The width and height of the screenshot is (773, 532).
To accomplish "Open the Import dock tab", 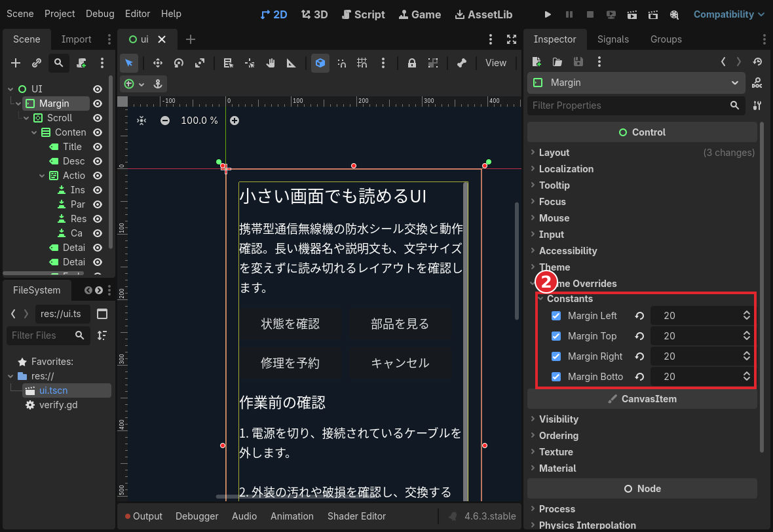I will [76, 39].
